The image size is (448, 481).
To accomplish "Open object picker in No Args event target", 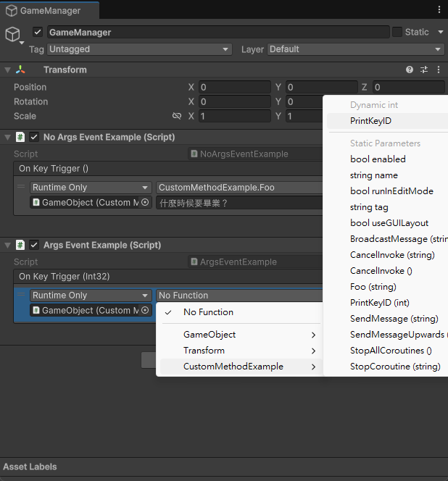I will coord(145,203).
